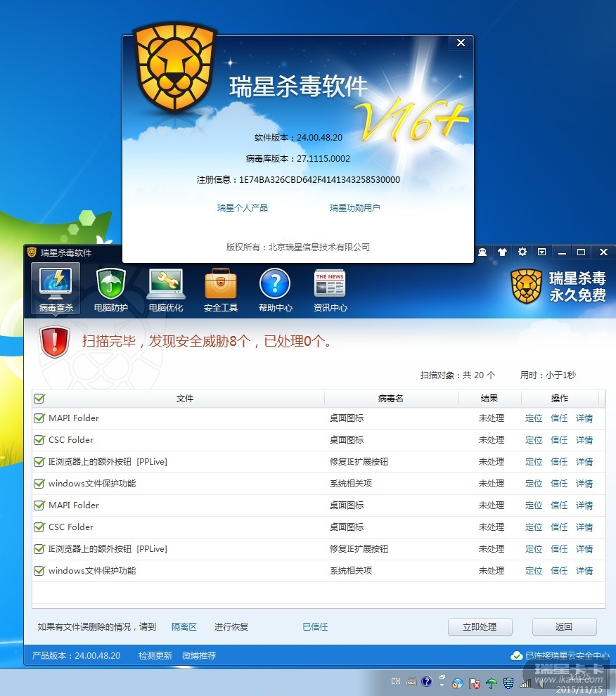Uncheck the first windows文件保护功能 checkbox
Image resolution: width=616 pixels, height=696 pixels.
[x=39, y=484]
